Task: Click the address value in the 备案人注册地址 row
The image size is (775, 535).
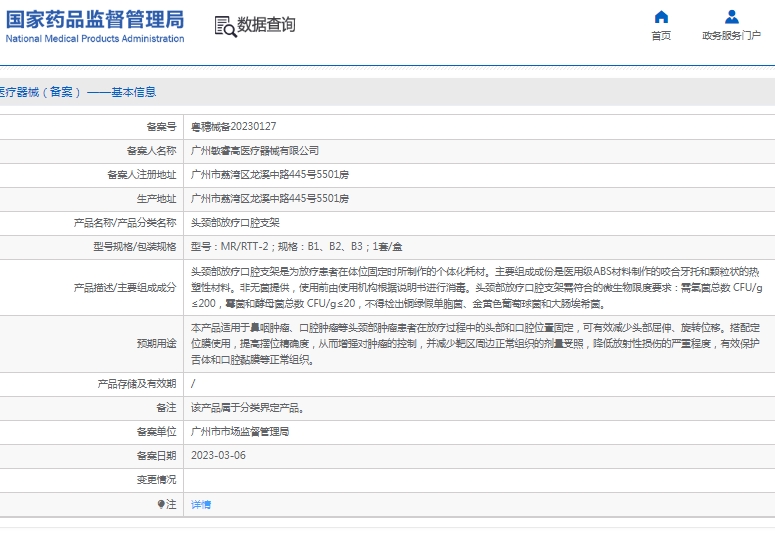Action: 270,175
